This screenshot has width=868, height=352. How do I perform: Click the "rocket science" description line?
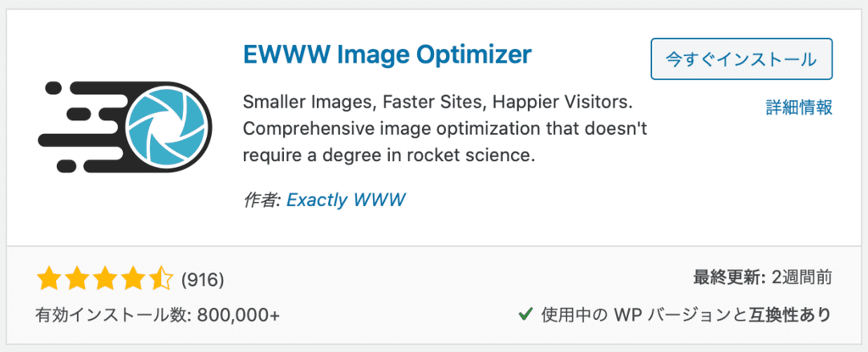pos(392,156)
